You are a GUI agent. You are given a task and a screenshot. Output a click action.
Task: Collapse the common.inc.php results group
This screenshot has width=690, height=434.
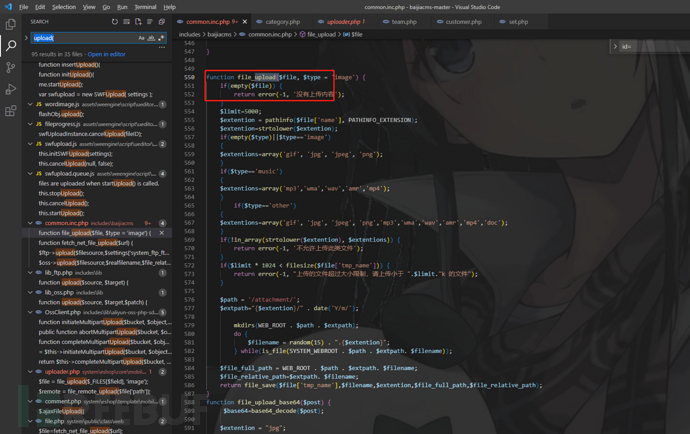click(x=30, y=223)
